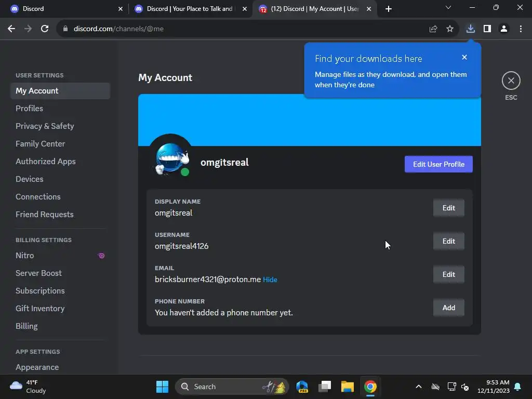Expand the tab search chevron
532x399 pixels.
448,7
